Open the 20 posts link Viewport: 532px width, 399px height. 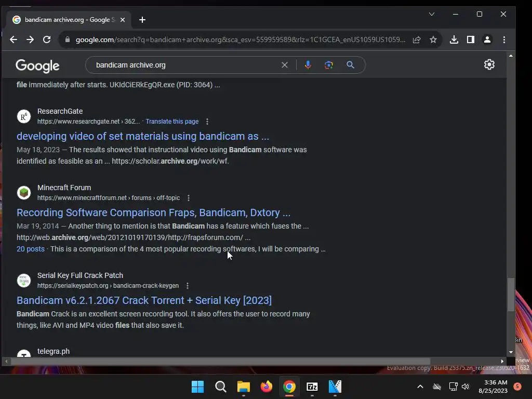pos(31,249)
